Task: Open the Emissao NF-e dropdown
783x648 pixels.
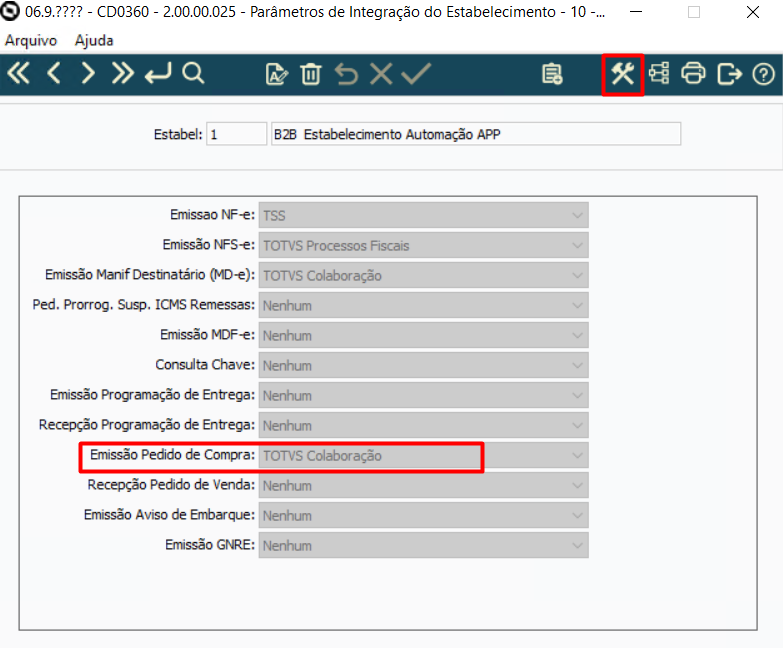Action: [x=423, y=215]
